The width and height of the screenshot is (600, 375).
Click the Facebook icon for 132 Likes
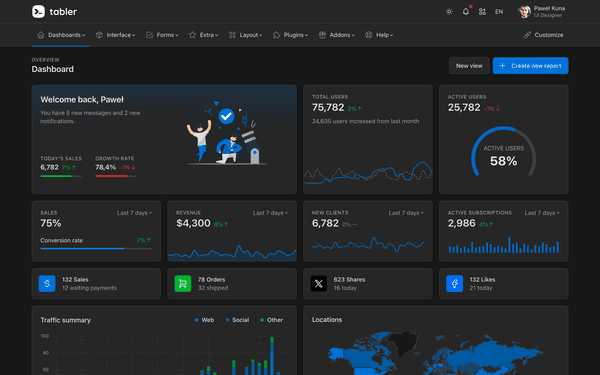(x=455, y=284)
